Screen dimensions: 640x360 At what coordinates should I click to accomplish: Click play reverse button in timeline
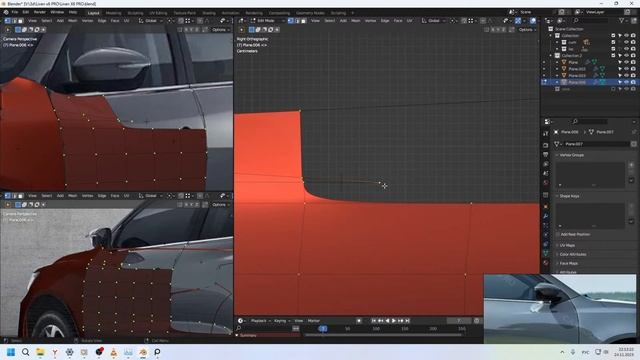tap(387, 321)
